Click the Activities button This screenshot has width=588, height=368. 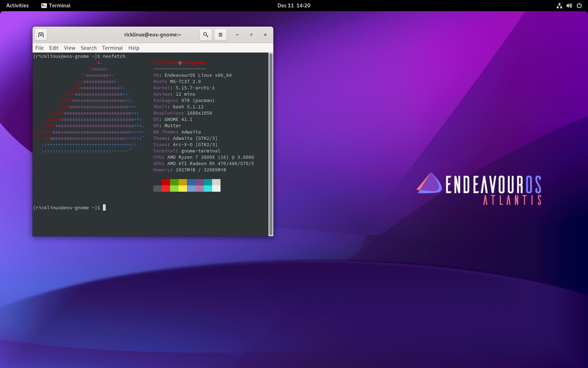pos(17,5)
